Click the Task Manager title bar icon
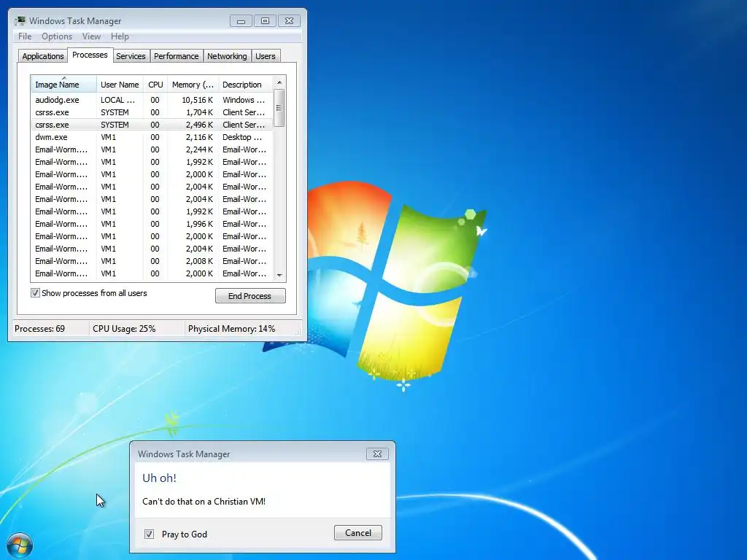 pos(20,21)
